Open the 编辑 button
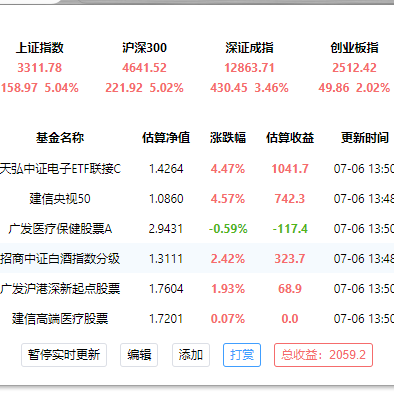The width and height of the screenshot is (394, 394). tap(139, 355)
